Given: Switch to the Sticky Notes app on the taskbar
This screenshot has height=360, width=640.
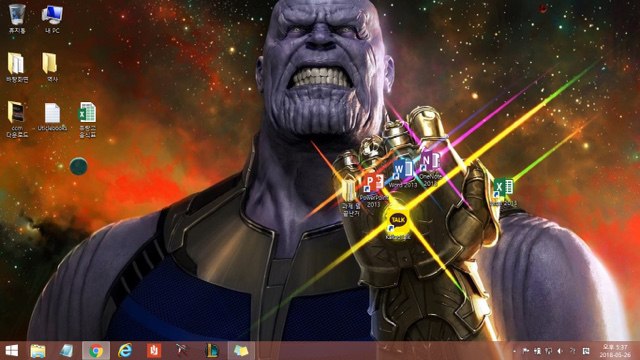Looking at the screenshot, I should (241, 351).
